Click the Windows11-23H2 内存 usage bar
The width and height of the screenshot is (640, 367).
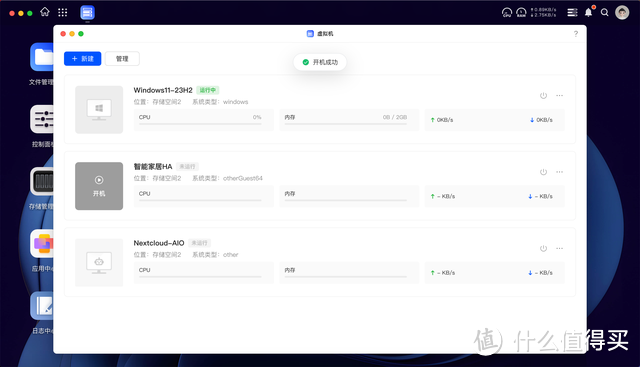[x=346, y=124]
